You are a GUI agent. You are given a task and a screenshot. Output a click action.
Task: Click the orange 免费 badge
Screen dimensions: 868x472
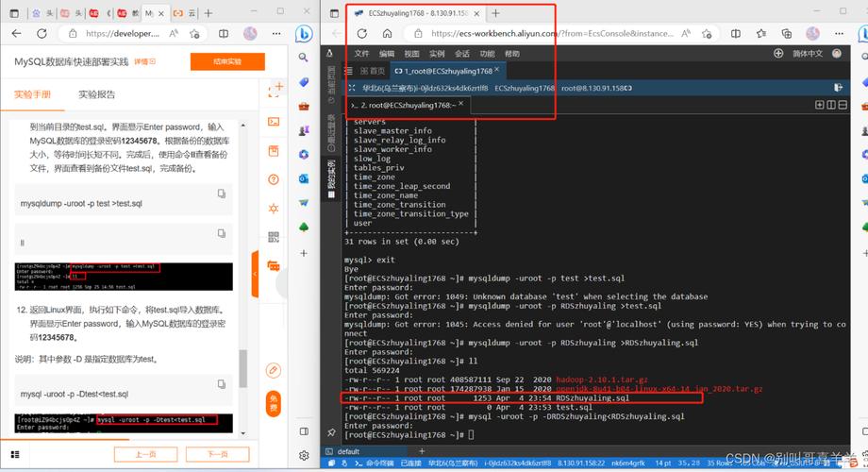(x=274, y=403)
